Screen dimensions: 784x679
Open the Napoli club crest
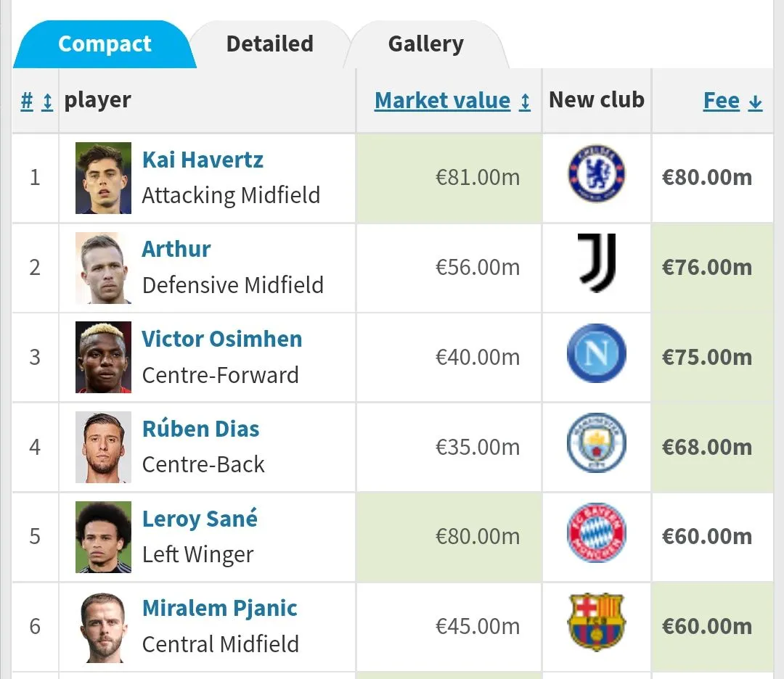[596, 354]
